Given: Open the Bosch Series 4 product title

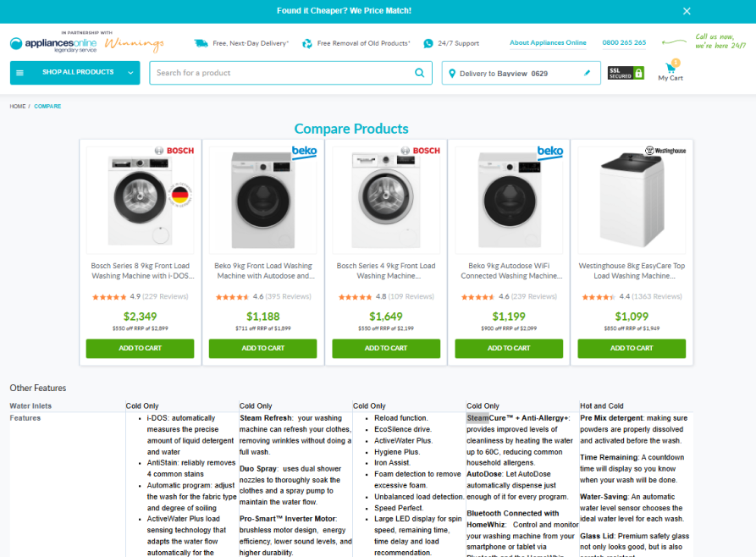Looking at the screenshot, I should point(386,271).
